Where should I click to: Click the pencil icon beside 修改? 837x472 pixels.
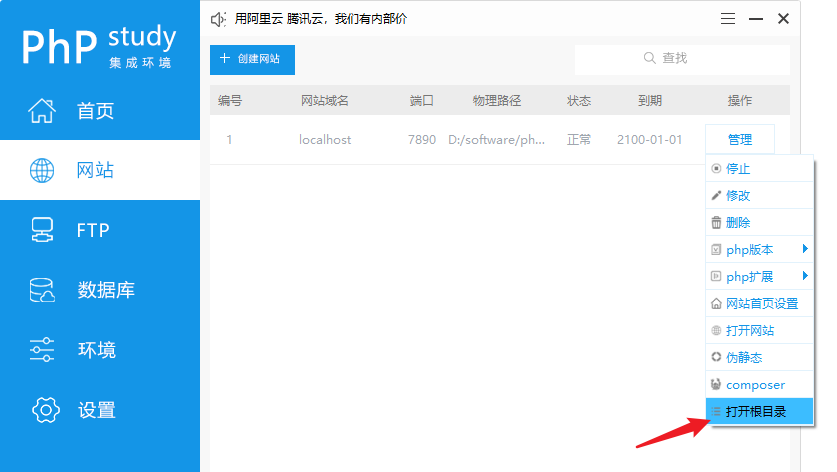(716, 195)
